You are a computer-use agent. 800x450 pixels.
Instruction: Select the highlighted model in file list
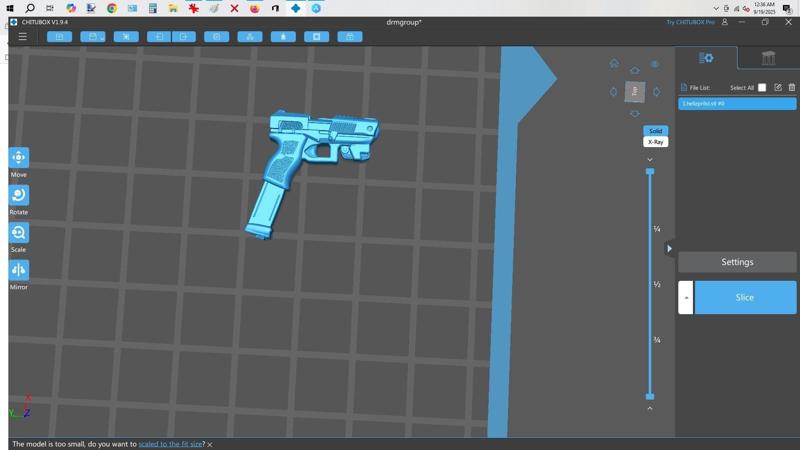[x=737, y=104]
